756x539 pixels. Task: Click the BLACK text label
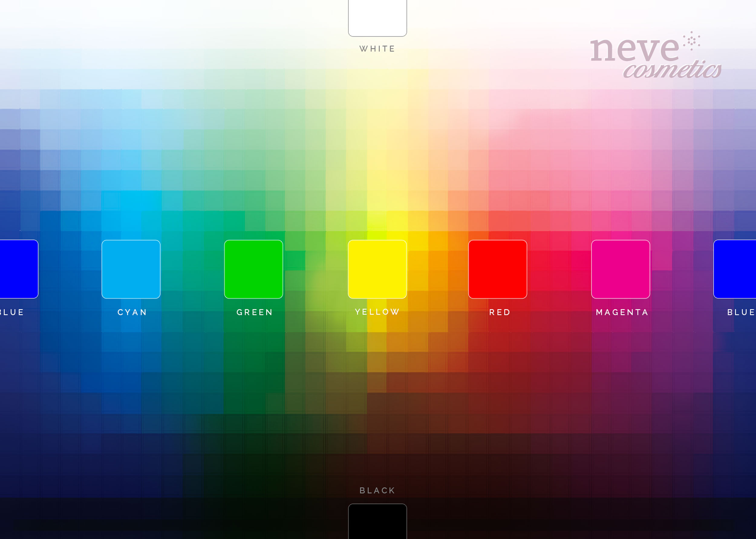pyautogui.click(x=377, y=491)
